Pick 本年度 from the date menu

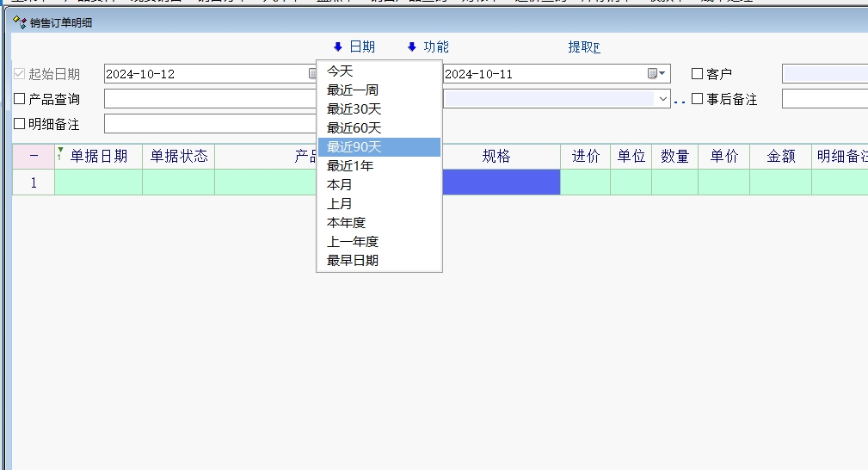[x=346, y=222]
